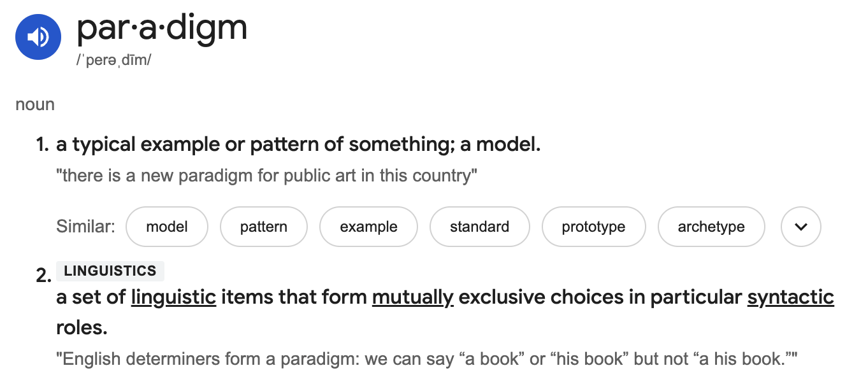
Task: Select the "model" synonym chip
Action: [167, 227]
